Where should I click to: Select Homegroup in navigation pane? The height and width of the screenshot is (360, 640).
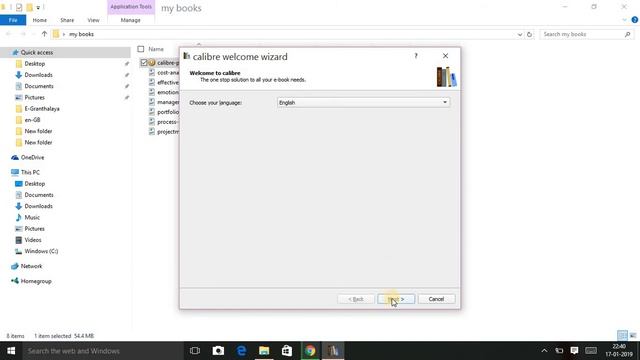[36, 281]
